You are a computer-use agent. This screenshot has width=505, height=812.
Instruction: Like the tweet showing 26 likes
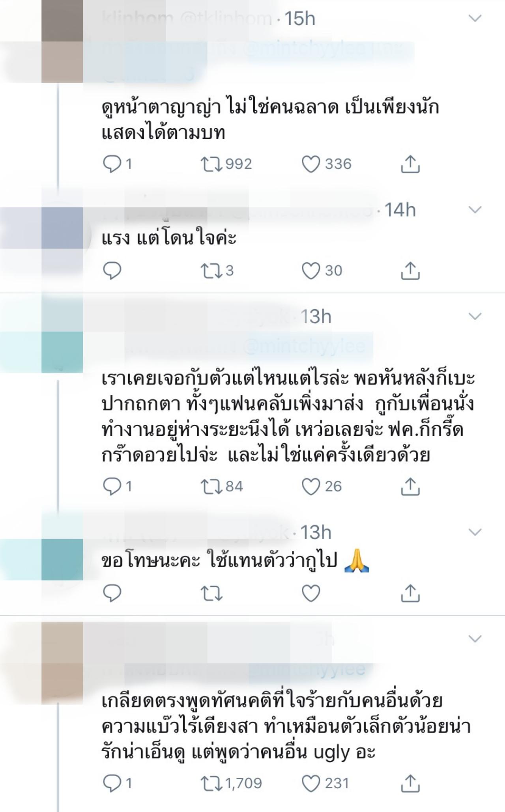click(x=311, y=487)
